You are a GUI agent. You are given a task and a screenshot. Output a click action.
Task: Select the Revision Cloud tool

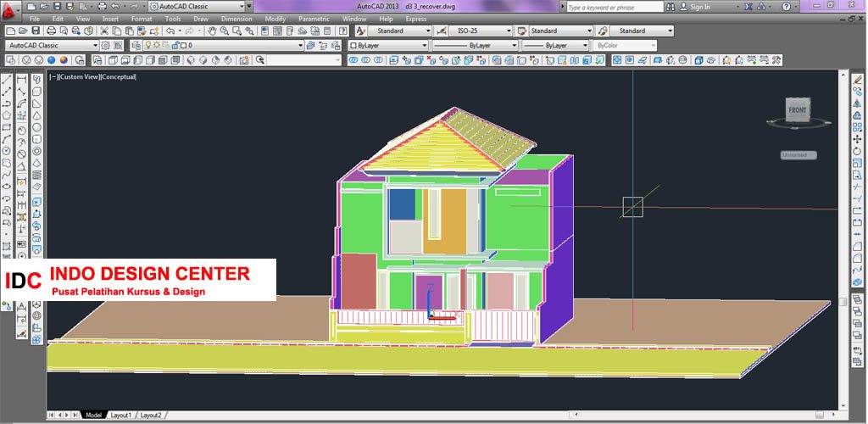pos(7,163)
